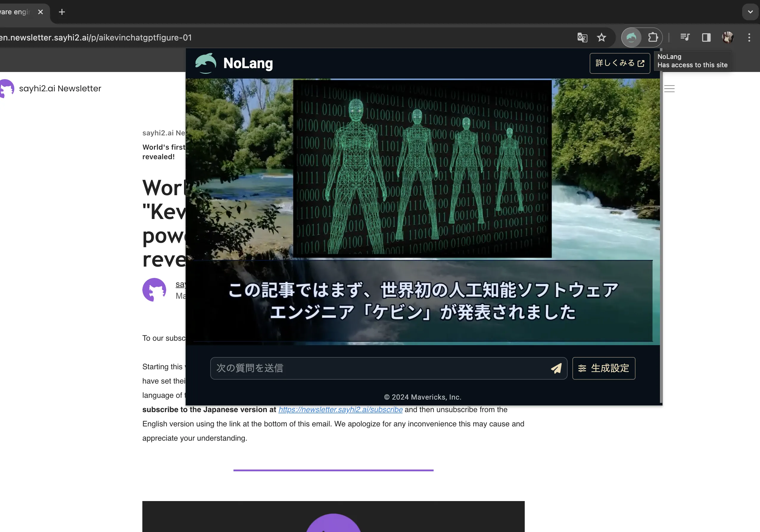This screenshot has height=532, width=760.
Task: Open the Chrome three-dot menu
Action: pyautogui.click(x=749, y=37)
